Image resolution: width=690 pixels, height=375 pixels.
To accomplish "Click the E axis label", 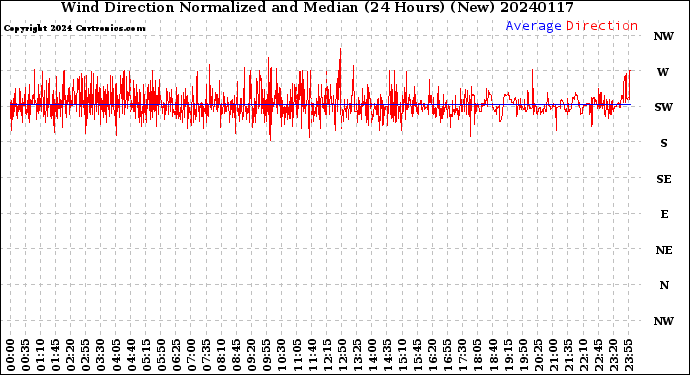I will coord(664,214).
